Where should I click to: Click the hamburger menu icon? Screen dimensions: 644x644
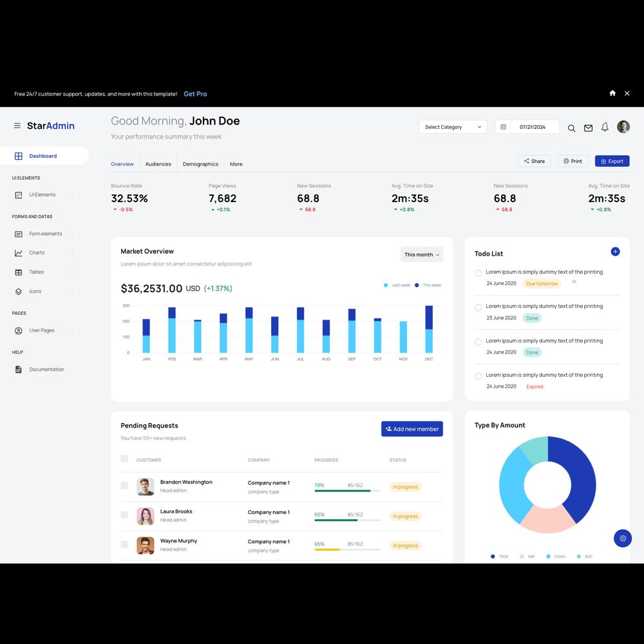tap(17, 126)
